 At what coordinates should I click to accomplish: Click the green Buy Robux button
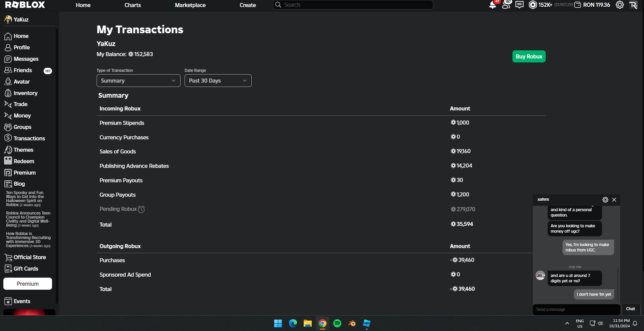tap(529, 56)
